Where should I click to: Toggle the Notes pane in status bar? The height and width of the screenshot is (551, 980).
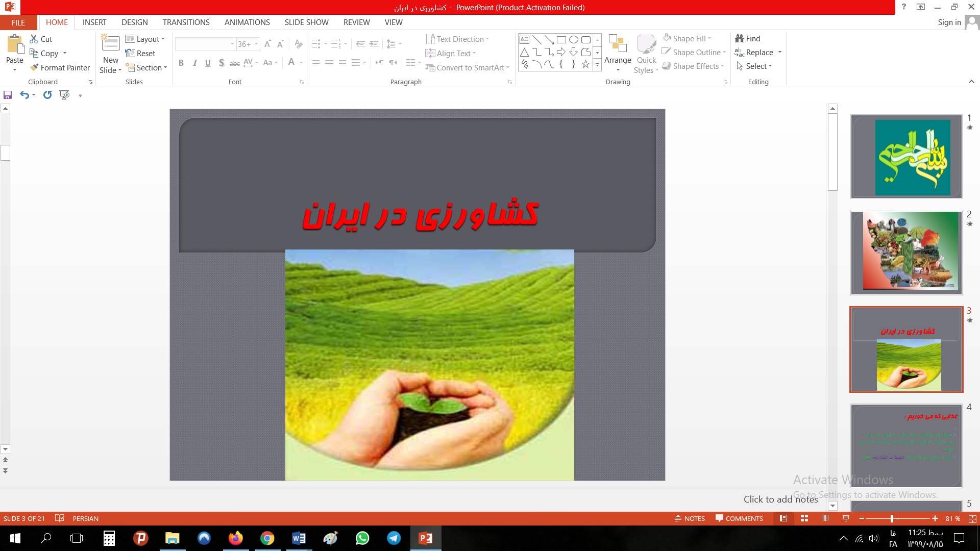click(690, 518)
